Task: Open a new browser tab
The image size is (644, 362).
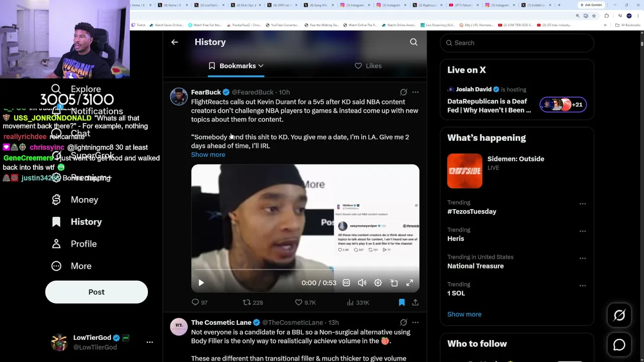Action: 559,5
